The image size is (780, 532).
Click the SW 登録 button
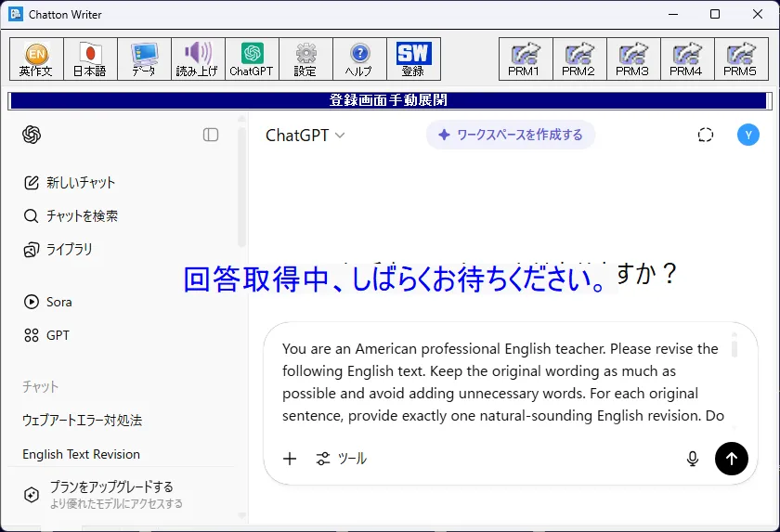click(413, 58)
